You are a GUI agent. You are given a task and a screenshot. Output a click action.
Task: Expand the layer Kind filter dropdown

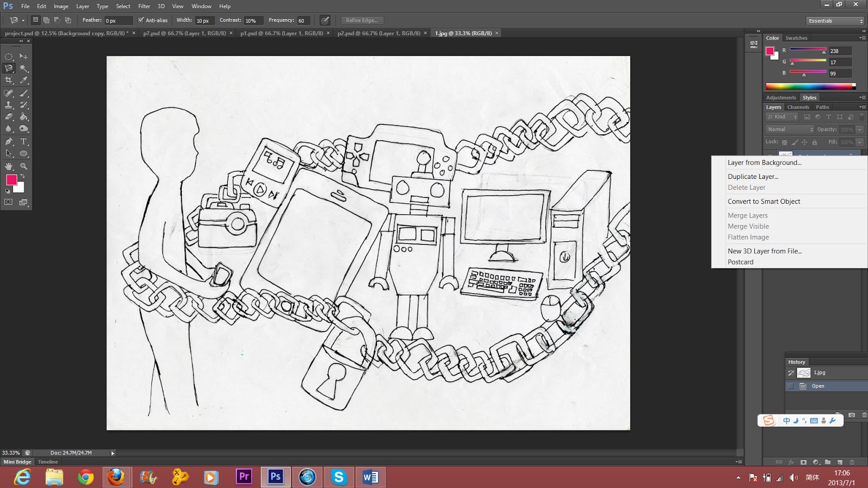(x=782, y=117)
